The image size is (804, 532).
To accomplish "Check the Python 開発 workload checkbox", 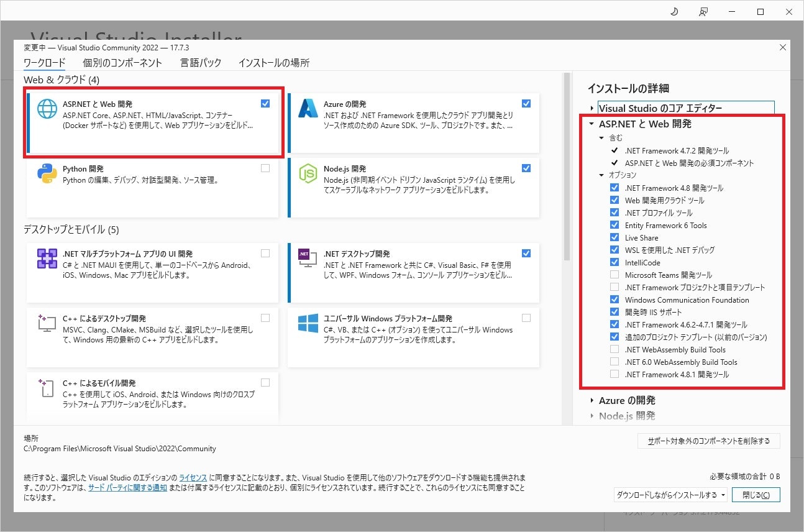I will [x=265, y=168].
